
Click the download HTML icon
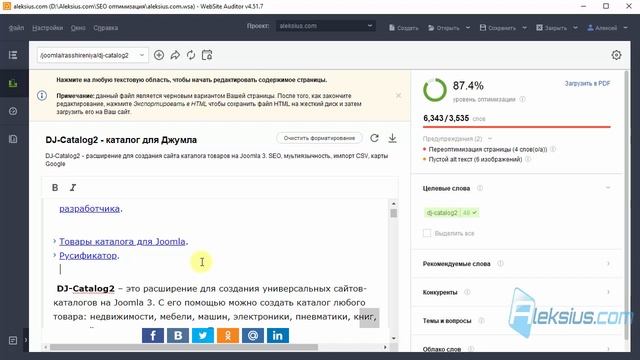coord(392,138)
